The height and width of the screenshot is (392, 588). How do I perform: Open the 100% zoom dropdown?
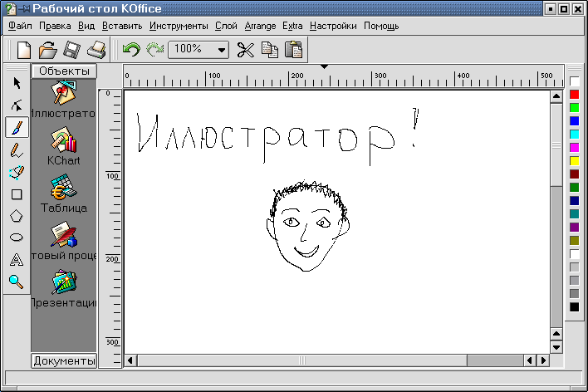click(222, 50)
